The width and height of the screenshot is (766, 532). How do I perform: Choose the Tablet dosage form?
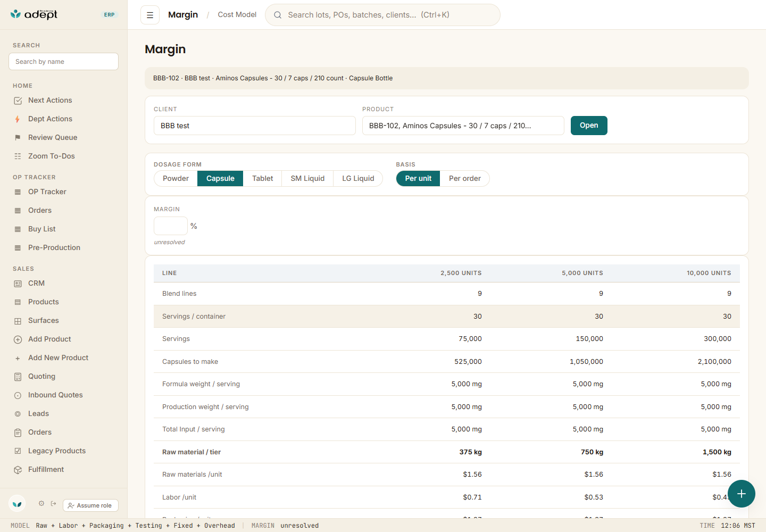tap(262, 179)
